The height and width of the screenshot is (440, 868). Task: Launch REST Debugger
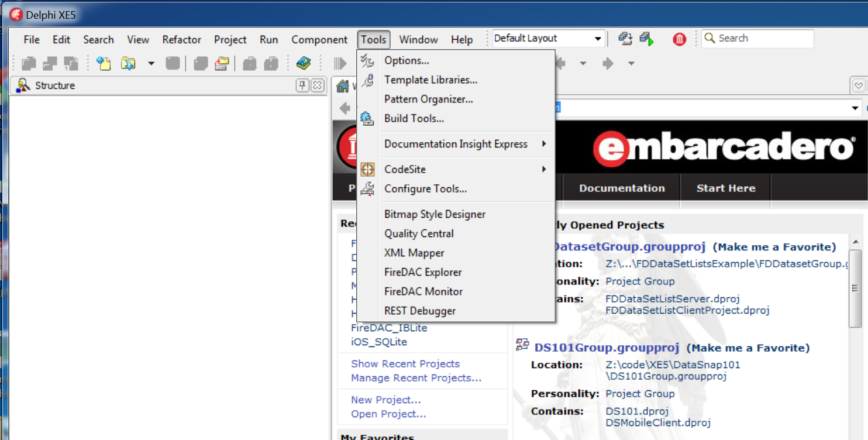tap(456, 311)
